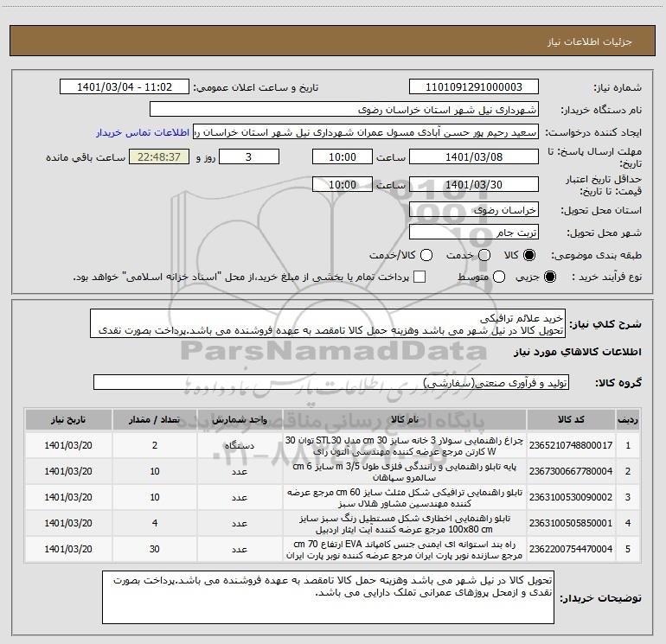Toggle the اسناد خزانه اسلامی payment checkbox
Screen dimensions: 666x644
click(419, 277)
